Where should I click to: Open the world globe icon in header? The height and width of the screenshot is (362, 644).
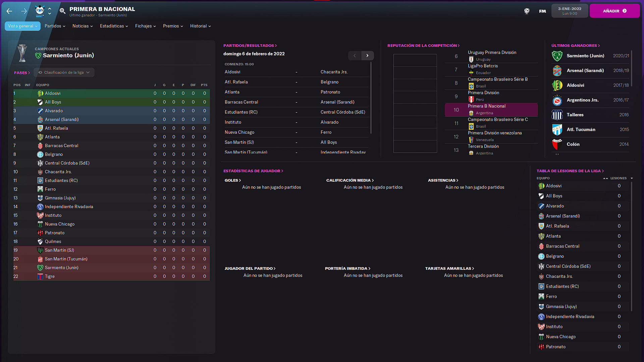[x=527, y=11]
